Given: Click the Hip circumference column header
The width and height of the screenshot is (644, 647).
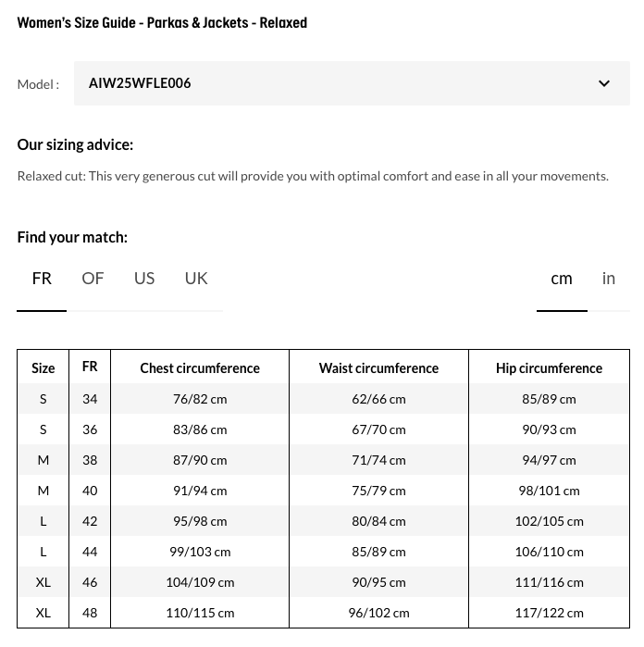Looking at the screenshot, I should pyautogui.click(x=549, y=367).
